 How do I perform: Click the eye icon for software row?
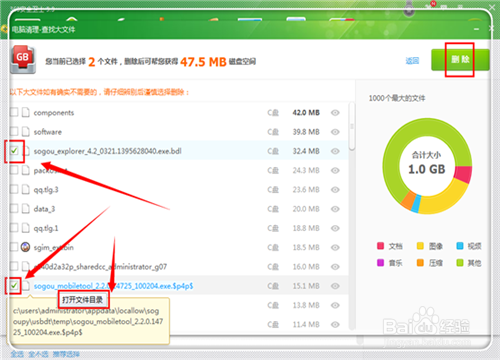[x=335, y=132]
